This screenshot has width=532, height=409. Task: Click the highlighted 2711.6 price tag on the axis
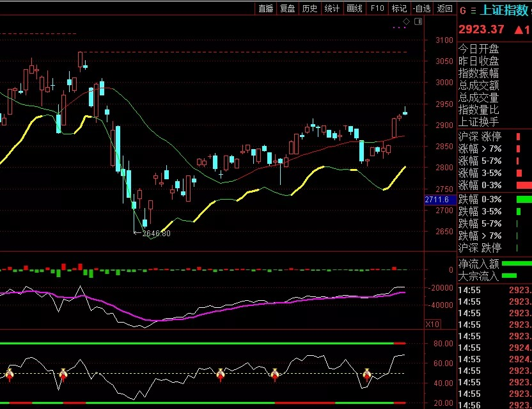(441, 200)
